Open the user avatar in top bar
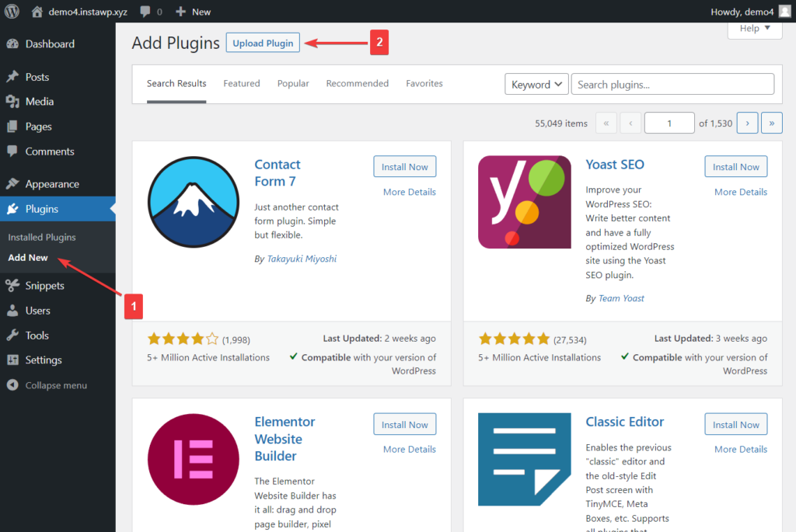Image resolution: width=796 pixels, height=532 pixels. 785,11
